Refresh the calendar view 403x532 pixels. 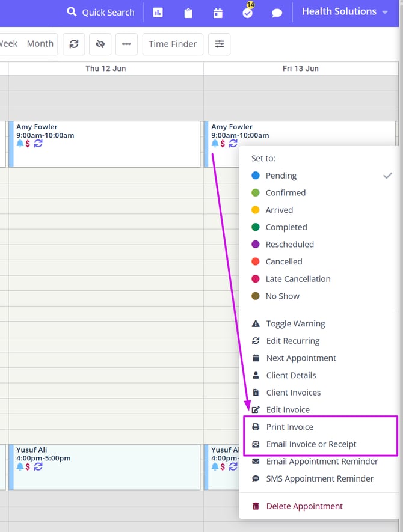[74, 44]
